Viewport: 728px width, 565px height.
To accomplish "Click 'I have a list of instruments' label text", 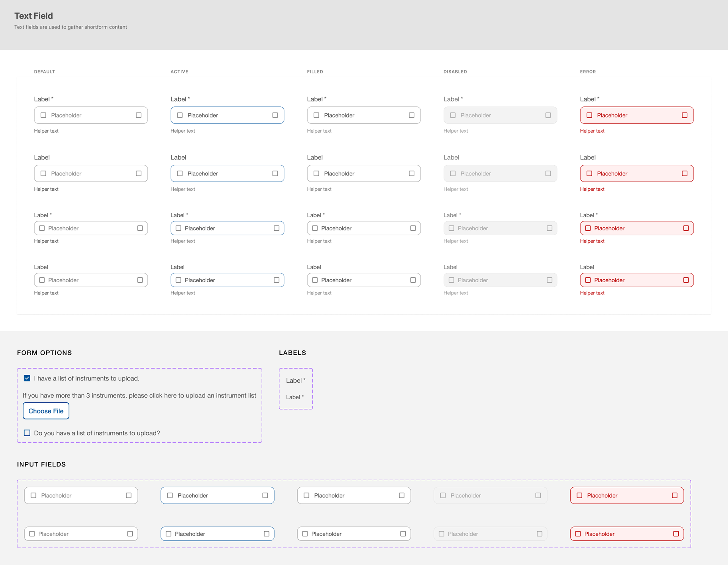I will (86, 378).
